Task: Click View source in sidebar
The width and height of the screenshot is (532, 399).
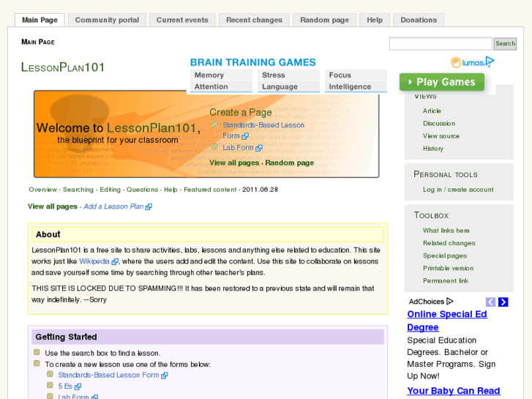Action: coord(441,136)
